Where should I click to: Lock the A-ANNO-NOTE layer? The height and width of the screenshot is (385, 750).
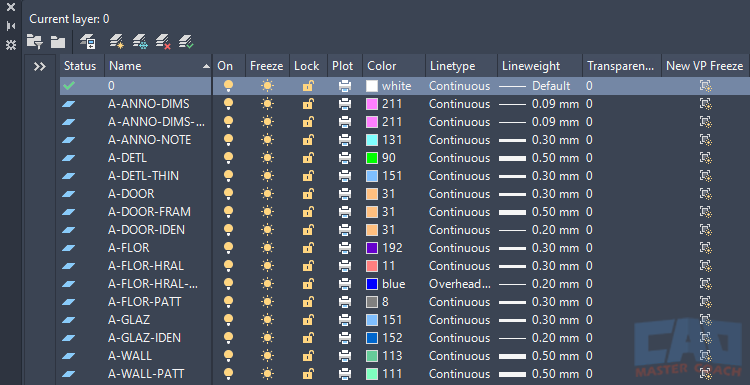tap(308, 140)
